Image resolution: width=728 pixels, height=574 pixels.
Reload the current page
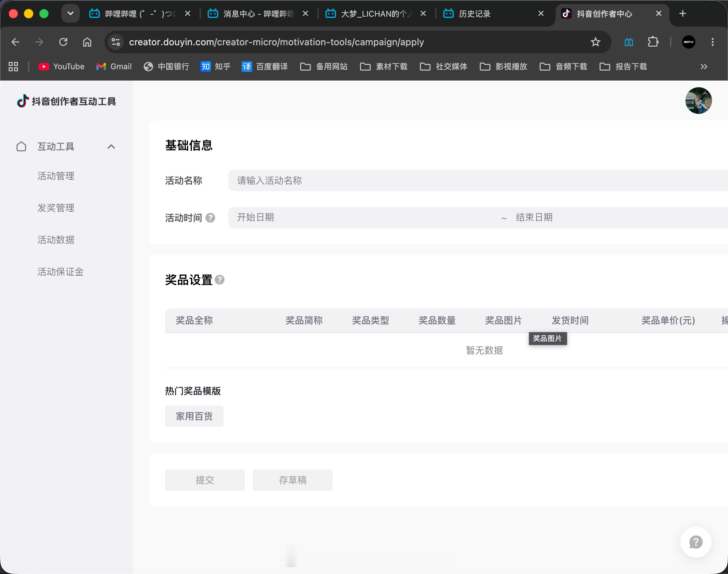(x=63, y=42)
